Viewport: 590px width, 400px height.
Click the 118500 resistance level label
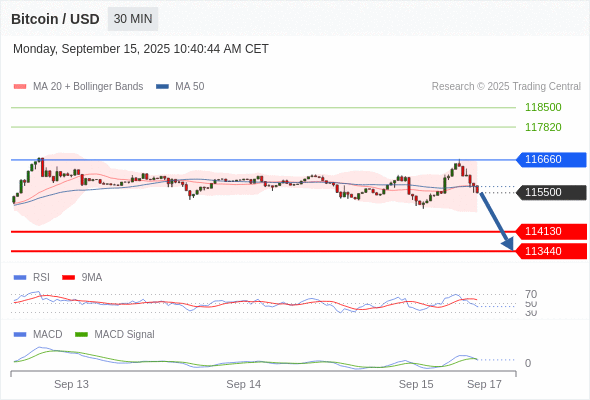pyautogui.click(x=543, y=107)
